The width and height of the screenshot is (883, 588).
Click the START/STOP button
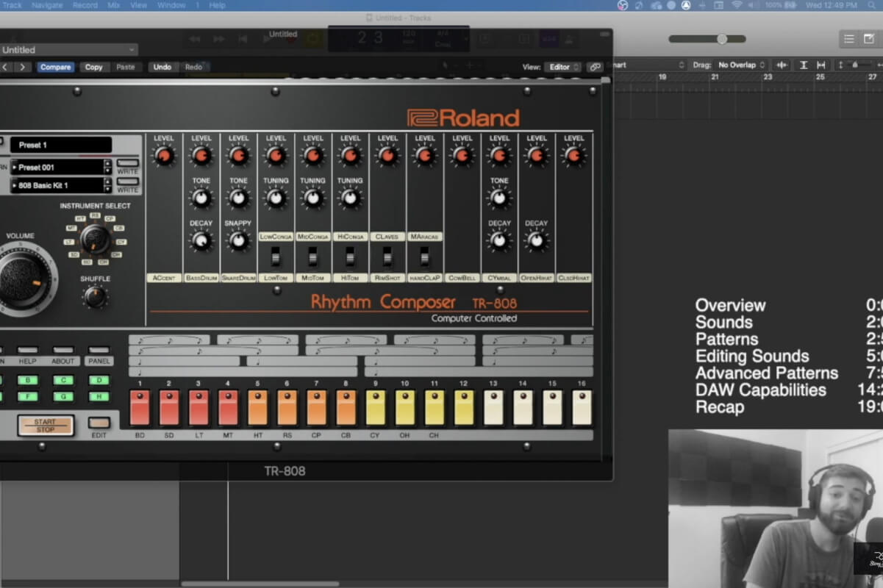point(46,425)
